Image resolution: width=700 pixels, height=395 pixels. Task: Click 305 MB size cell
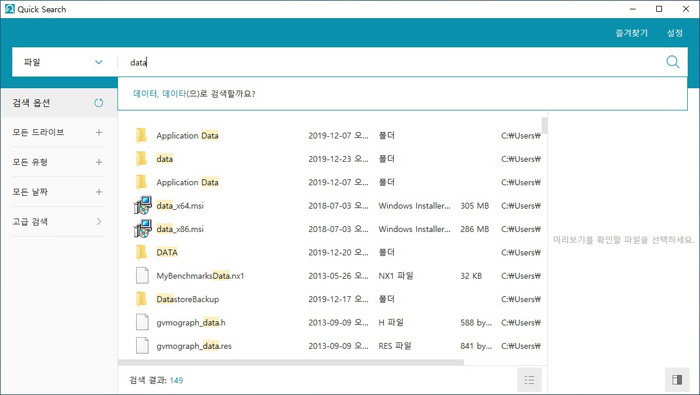pyautogui.click(x=475, y=206)
